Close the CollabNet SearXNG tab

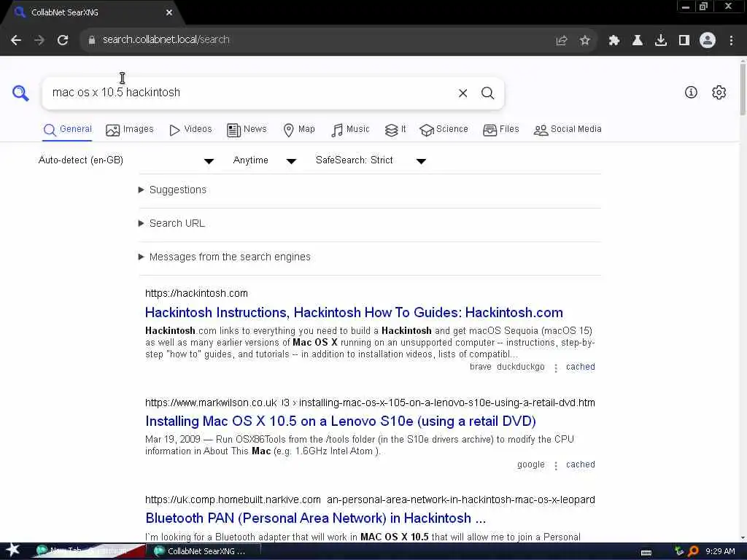(169, 12)
